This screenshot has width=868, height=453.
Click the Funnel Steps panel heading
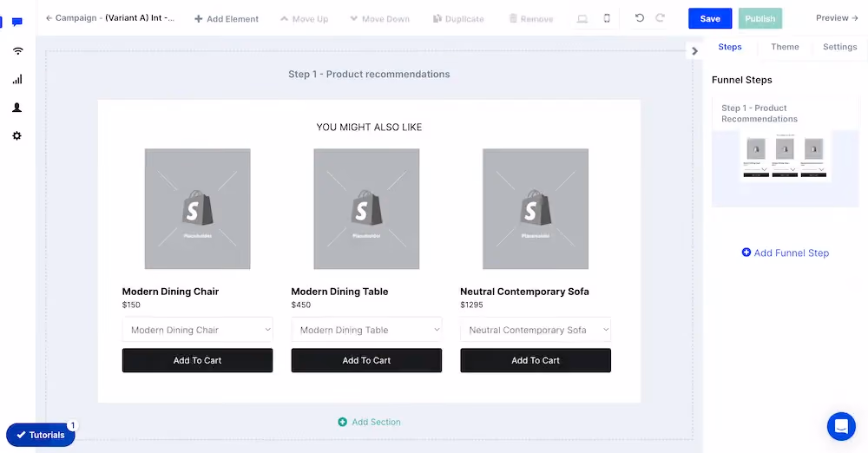coord(742,80)
